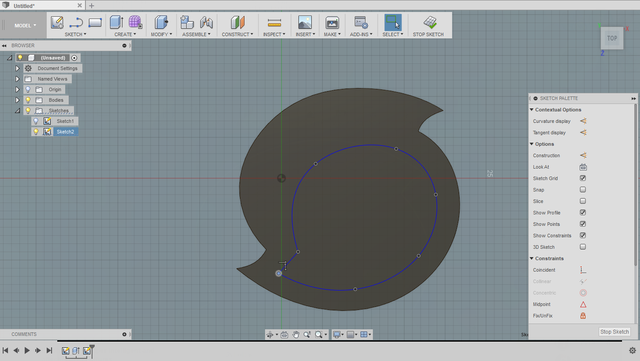Click the extrude feature in timeline

click(76, 350)
